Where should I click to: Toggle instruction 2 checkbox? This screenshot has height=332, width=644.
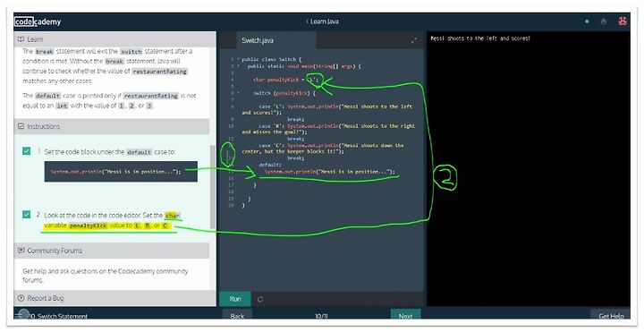[26, 215]
